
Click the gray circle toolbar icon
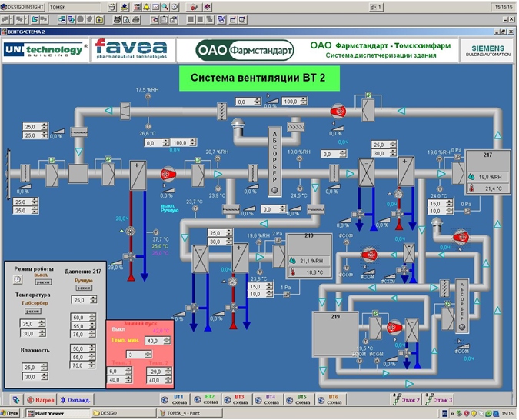point(81,19)
